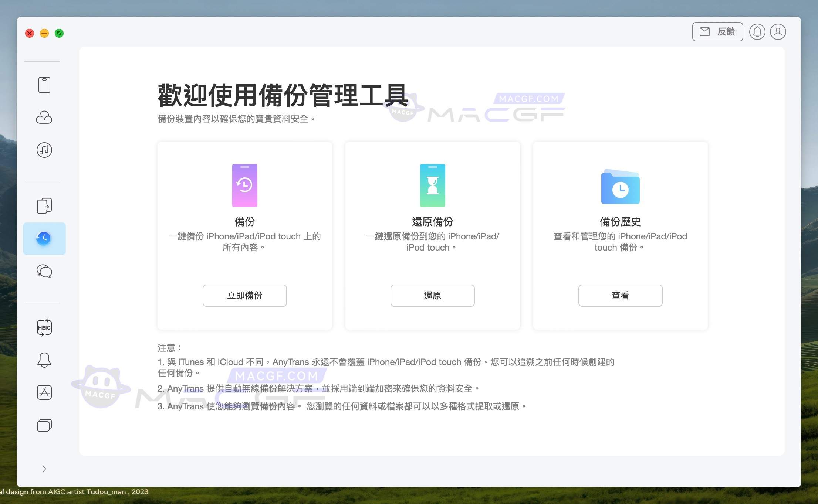Click the 查看 button
818x504 pixels.
[x=620, y=296]
